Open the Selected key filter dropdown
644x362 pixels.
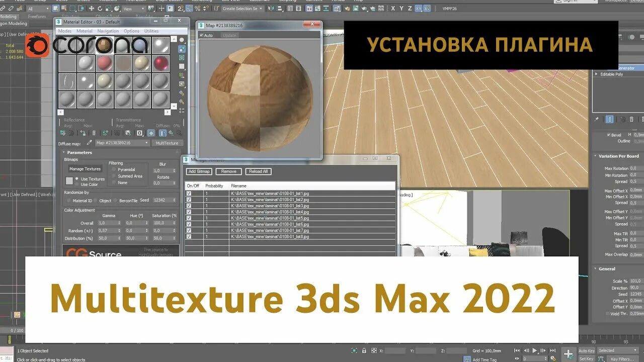pyautogui.click(x=618, y=350)
